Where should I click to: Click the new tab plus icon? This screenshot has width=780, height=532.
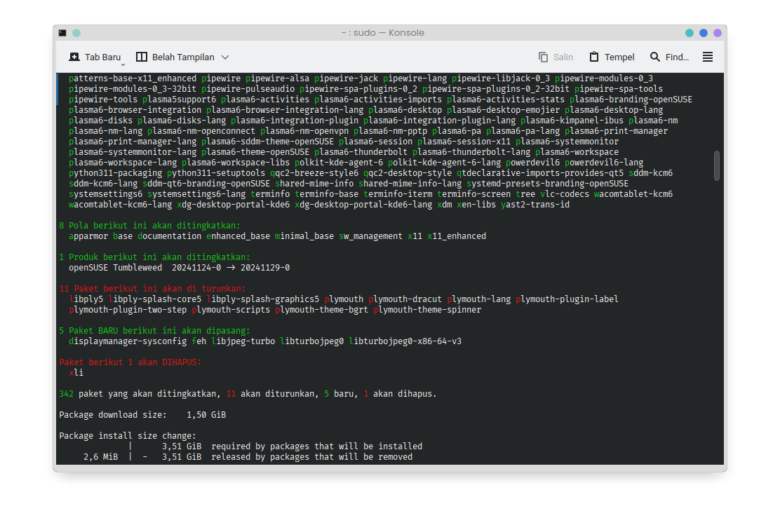click(74, 57)
